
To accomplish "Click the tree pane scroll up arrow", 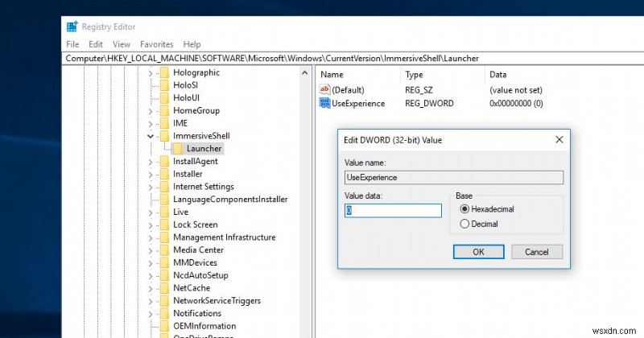I will tap(305, 72).
